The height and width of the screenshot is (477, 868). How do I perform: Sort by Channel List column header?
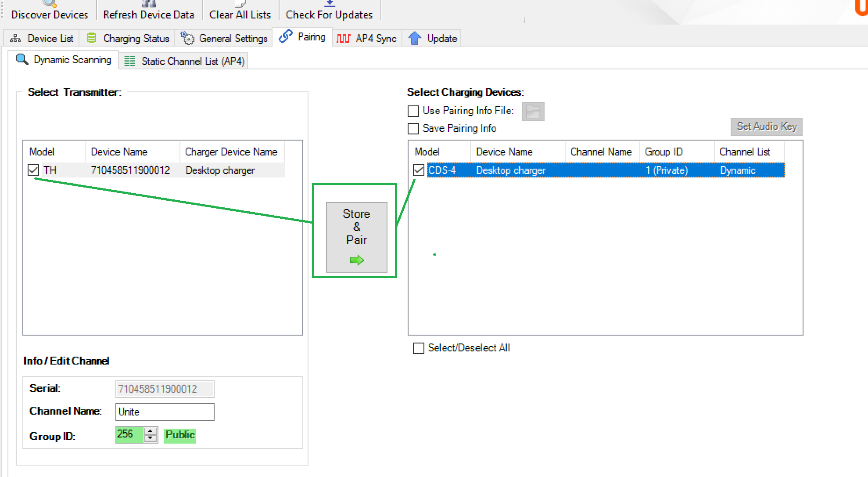pos(745,152)
